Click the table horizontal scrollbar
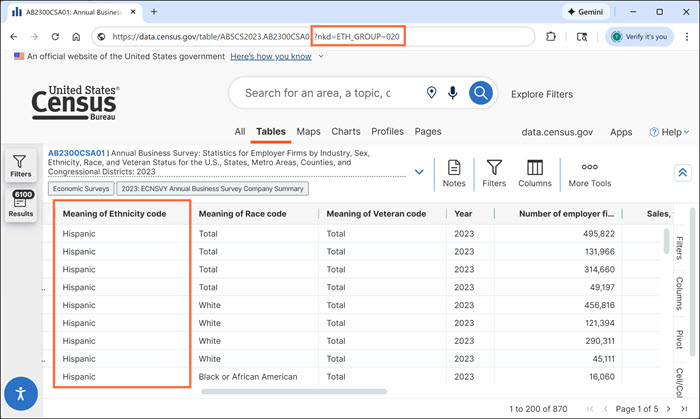The width and height of the screenshot is (700, 419). coord(294,392)
